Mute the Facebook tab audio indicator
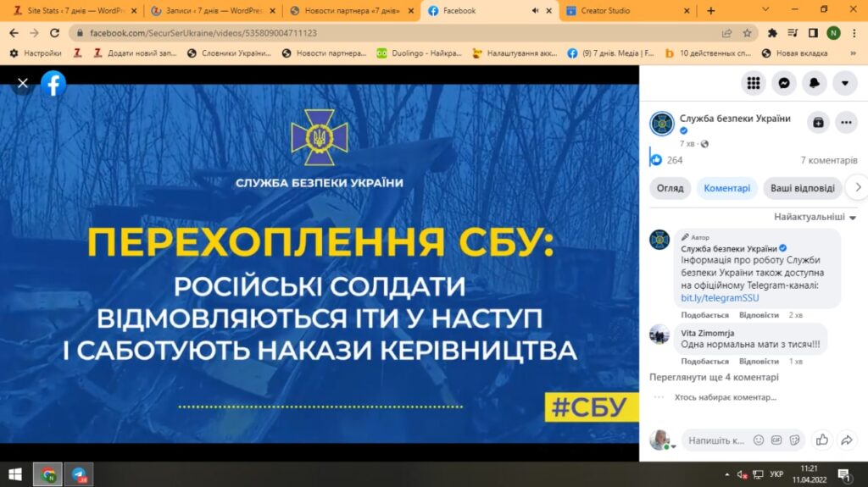 click(536, 11)
